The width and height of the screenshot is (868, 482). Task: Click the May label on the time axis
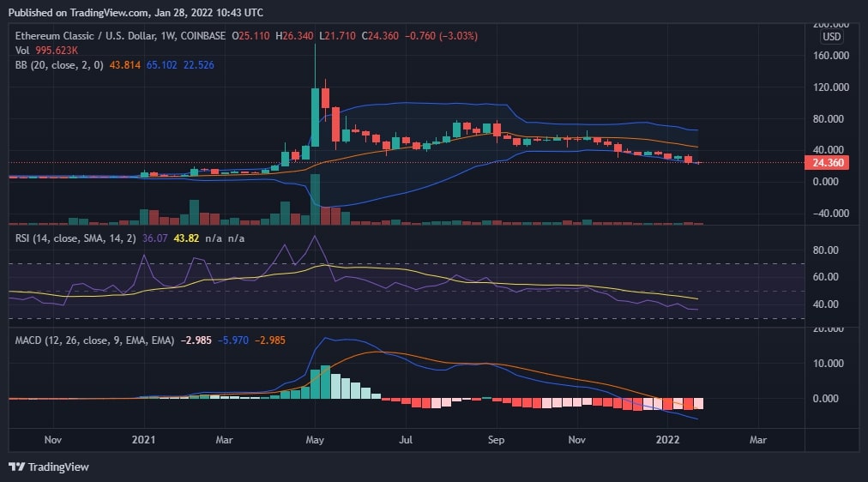[x=315, y=440]
